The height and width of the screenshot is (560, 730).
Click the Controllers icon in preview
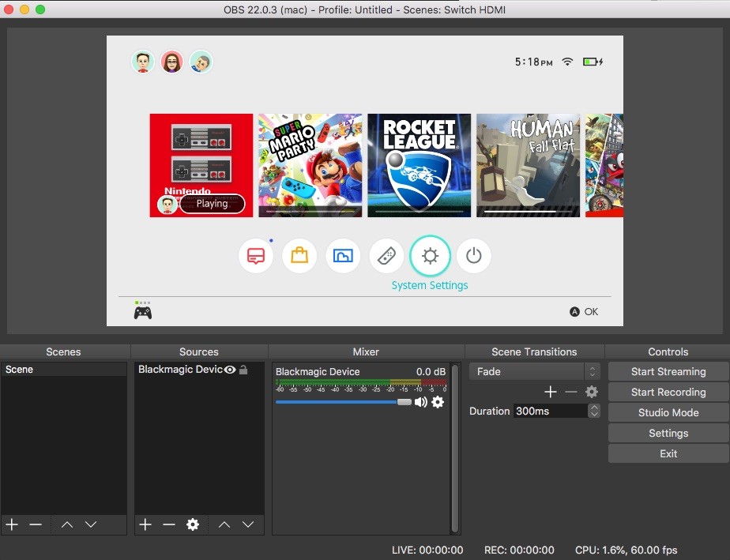tap(386, 256)
